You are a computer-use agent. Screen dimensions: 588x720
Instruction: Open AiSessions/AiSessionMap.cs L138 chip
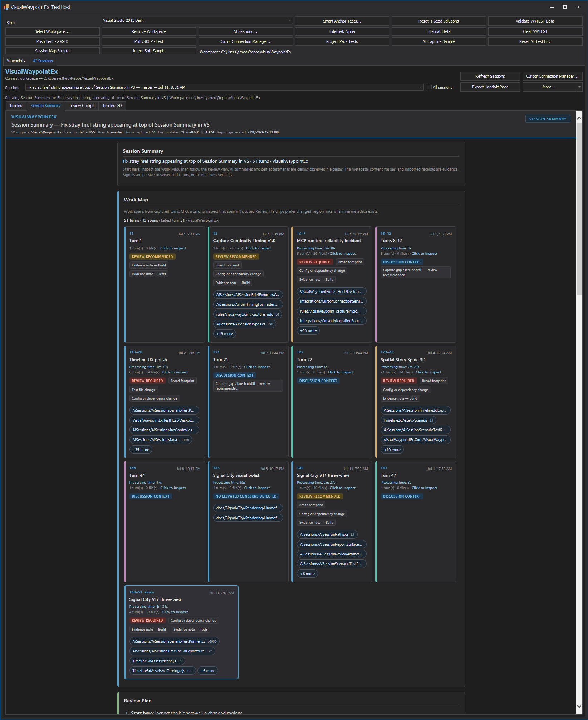tap(161, 440)
